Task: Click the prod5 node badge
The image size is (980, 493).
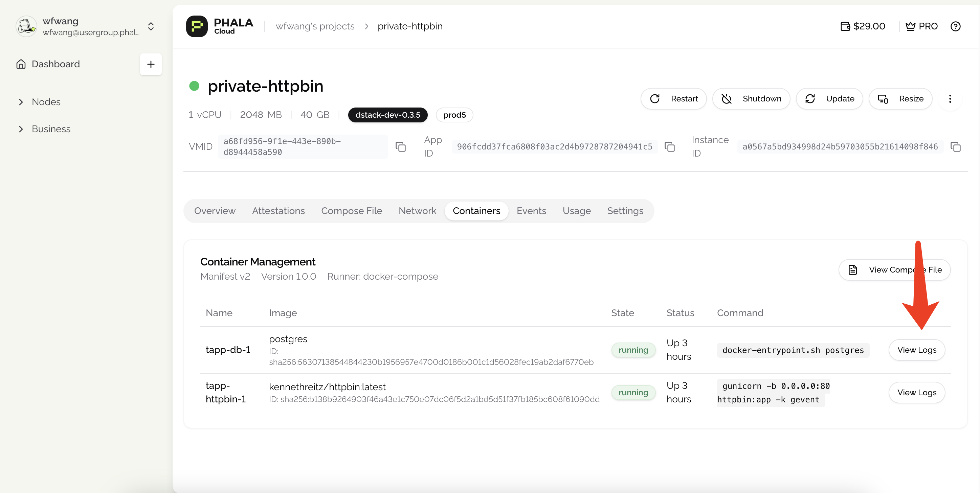Action: coord(454,115)
